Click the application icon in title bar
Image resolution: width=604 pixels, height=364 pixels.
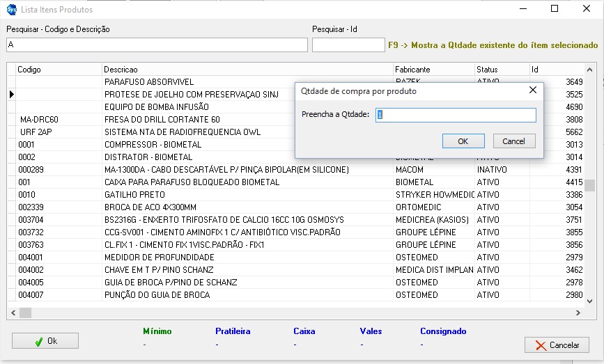click(x=11, y=10)
